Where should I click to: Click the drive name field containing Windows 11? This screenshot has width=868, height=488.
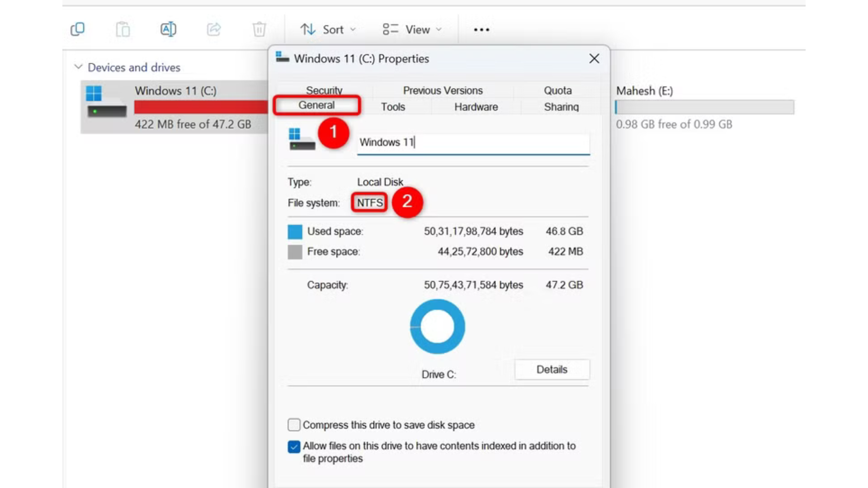[473, 143]
